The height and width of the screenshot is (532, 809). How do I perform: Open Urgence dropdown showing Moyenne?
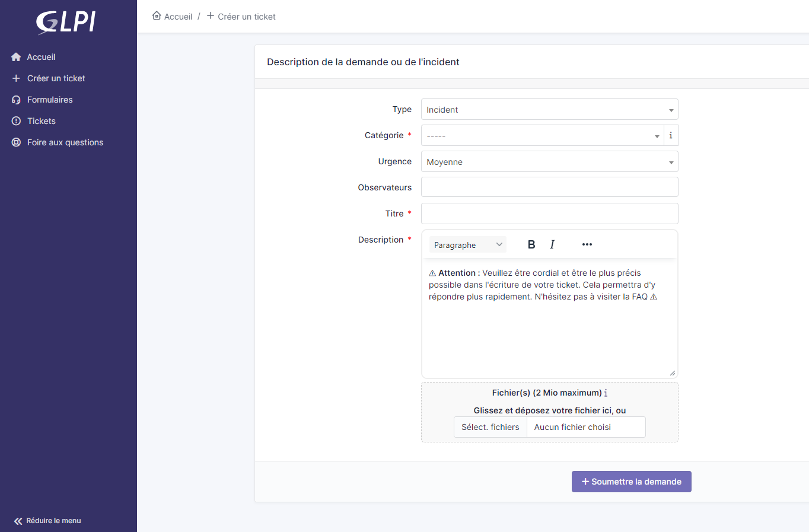549,162
